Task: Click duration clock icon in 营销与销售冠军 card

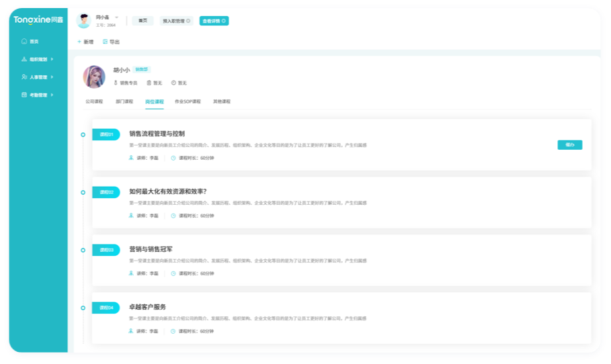Action: (x=173, y=274)
